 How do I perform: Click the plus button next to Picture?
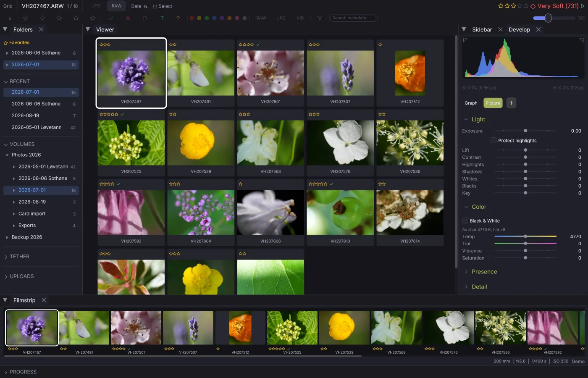coord(511,103)
